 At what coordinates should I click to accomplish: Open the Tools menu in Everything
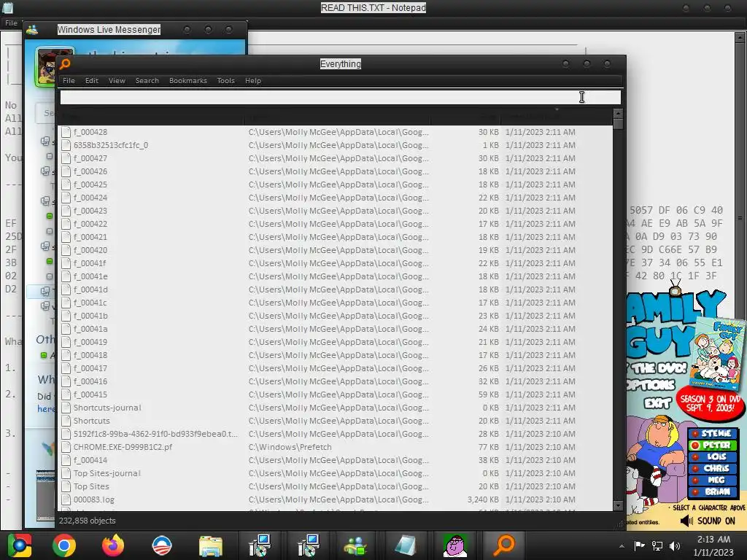tap(226, 80)
